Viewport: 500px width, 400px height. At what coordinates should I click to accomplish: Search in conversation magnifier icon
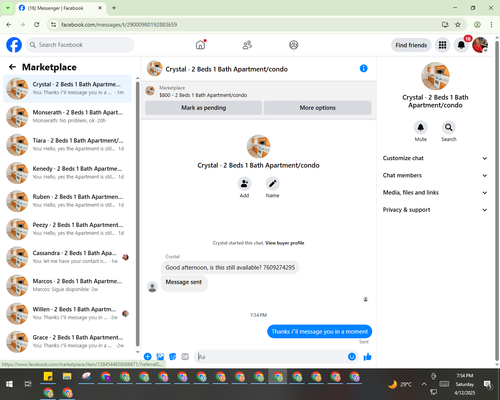click(449, 127)
